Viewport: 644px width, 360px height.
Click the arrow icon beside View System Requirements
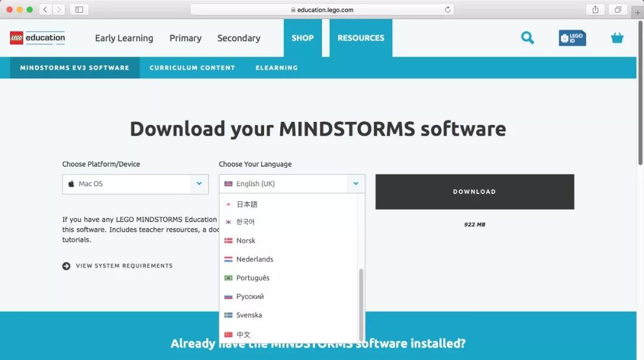[66, 266]
